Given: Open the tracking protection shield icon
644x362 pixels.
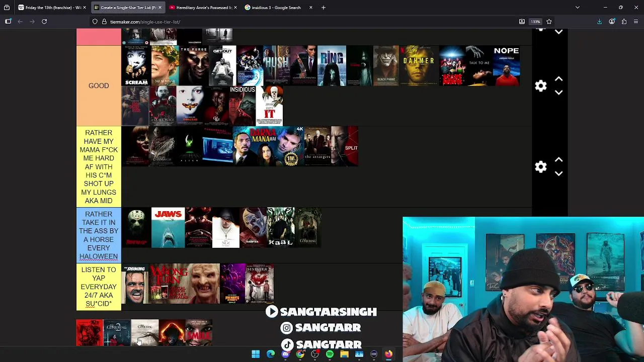Looking at the screenshot, I should click(95, 22).
